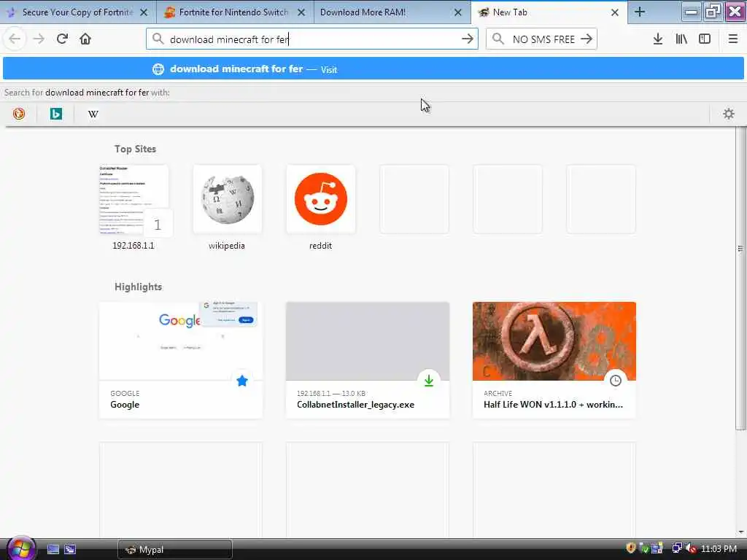Open CollabnetInstaller_legacy.exe highlight card
747x560 pixels.
pos(368,360)
